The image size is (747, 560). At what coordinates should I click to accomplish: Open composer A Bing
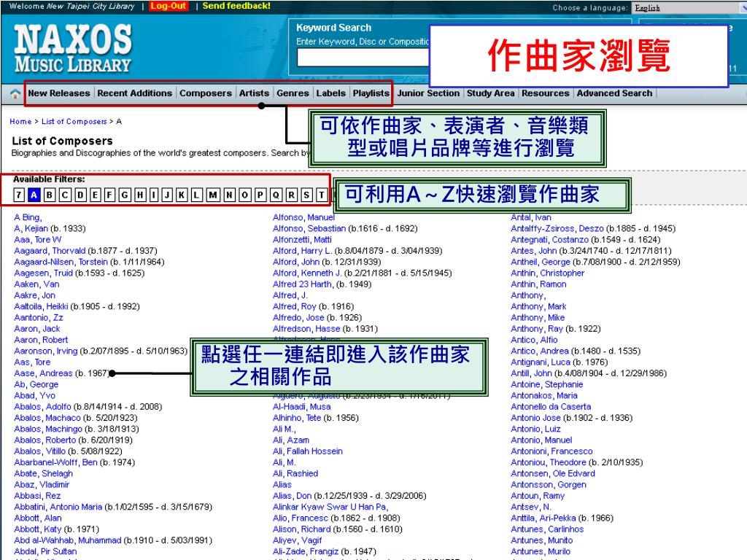coord(28,217)
